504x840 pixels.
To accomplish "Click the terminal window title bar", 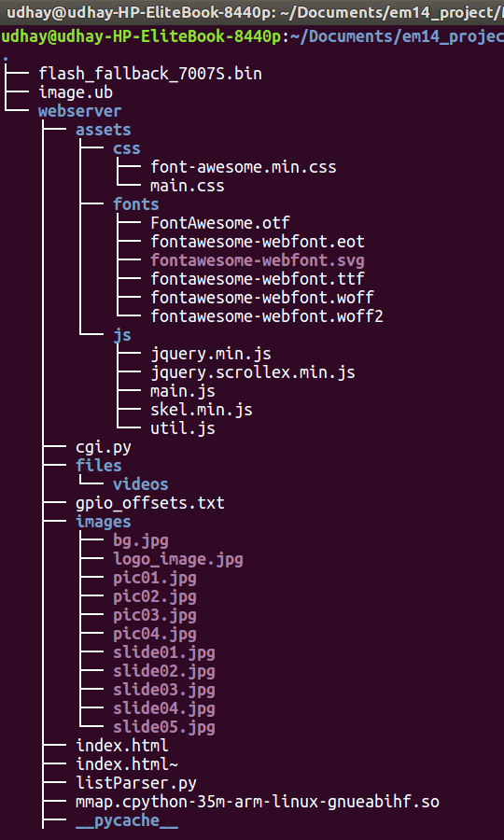I will pos(252,12).
